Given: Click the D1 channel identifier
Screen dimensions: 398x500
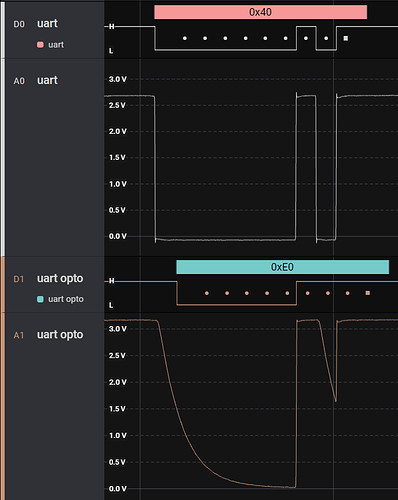Looking at the screenshot, I should click(x=19, y=279).
